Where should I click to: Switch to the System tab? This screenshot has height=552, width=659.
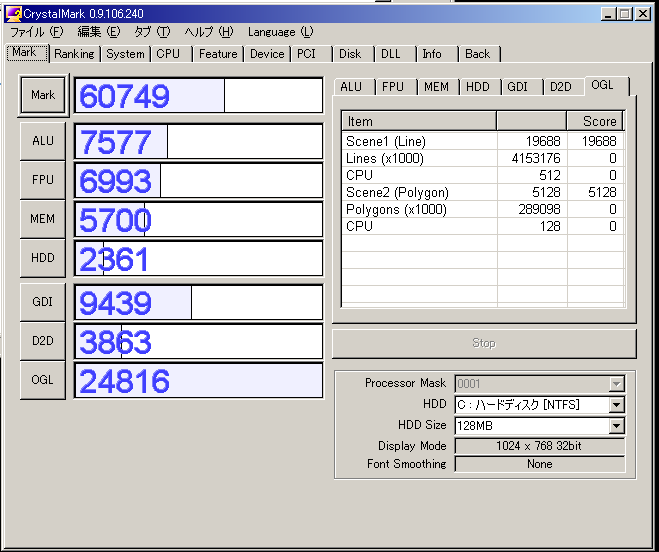tap(125, 54)
